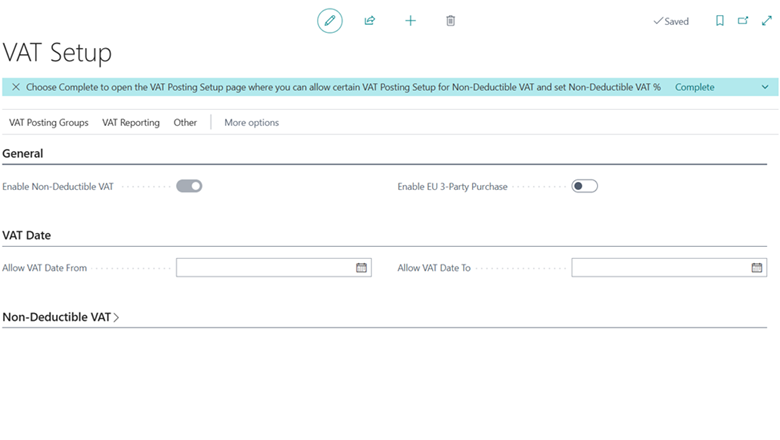Dismiss the notification with the X icon

tap(16, 87)
